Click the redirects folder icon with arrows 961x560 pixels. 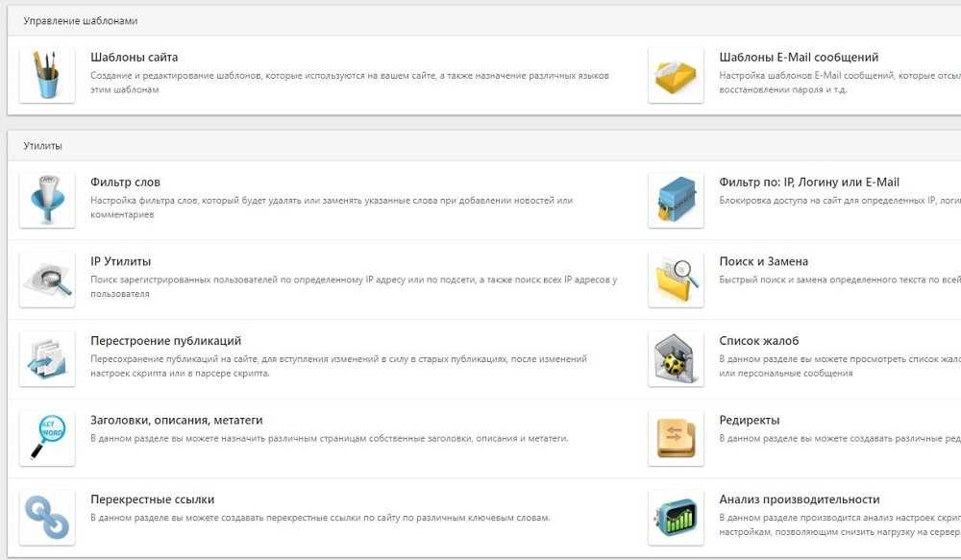[676, 438]
